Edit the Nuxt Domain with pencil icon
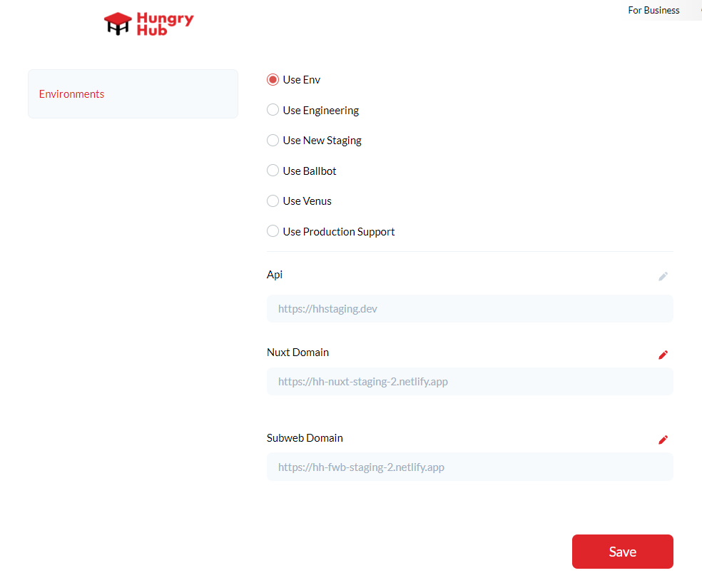This screenshot has height=588, width=702. (x=663, y=355)
